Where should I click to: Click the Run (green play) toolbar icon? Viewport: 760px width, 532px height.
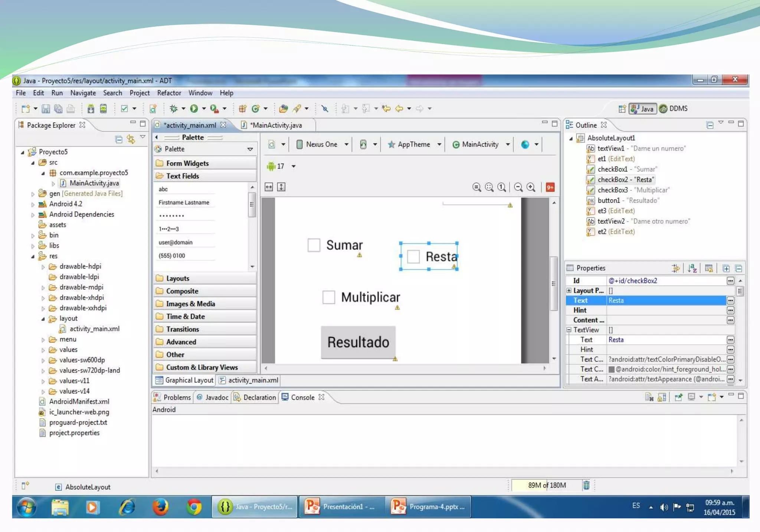click(x=194, y=108)
